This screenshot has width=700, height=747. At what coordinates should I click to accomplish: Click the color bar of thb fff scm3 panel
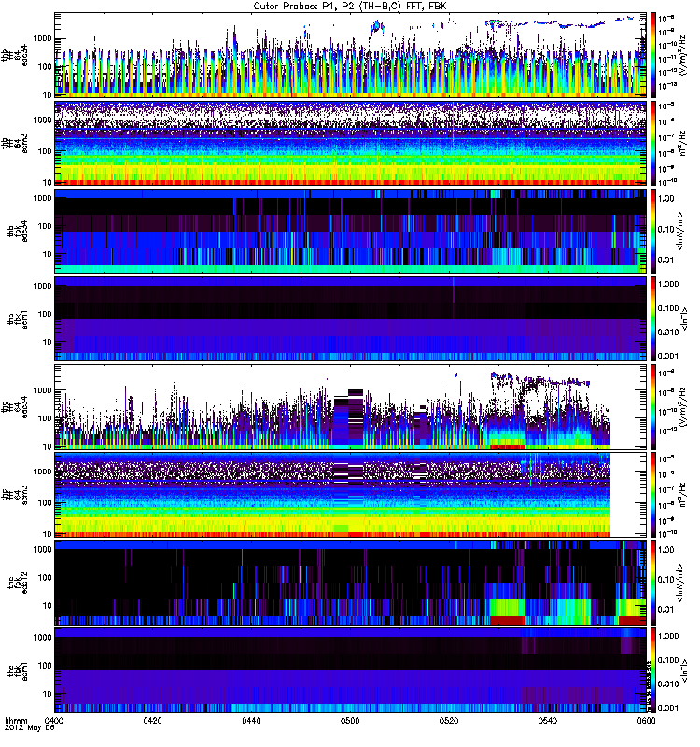653,143
